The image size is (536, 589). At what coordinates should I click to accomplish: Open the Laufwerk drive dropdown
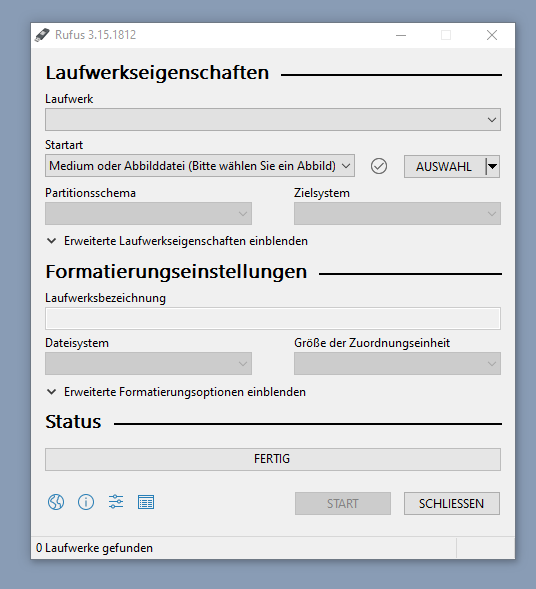pos(273,119)
